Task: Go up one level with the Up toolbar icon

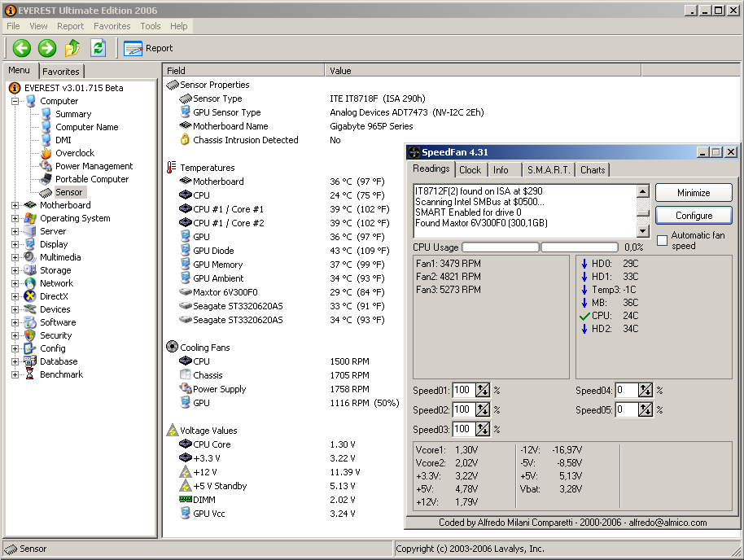Action: point(72,48)
